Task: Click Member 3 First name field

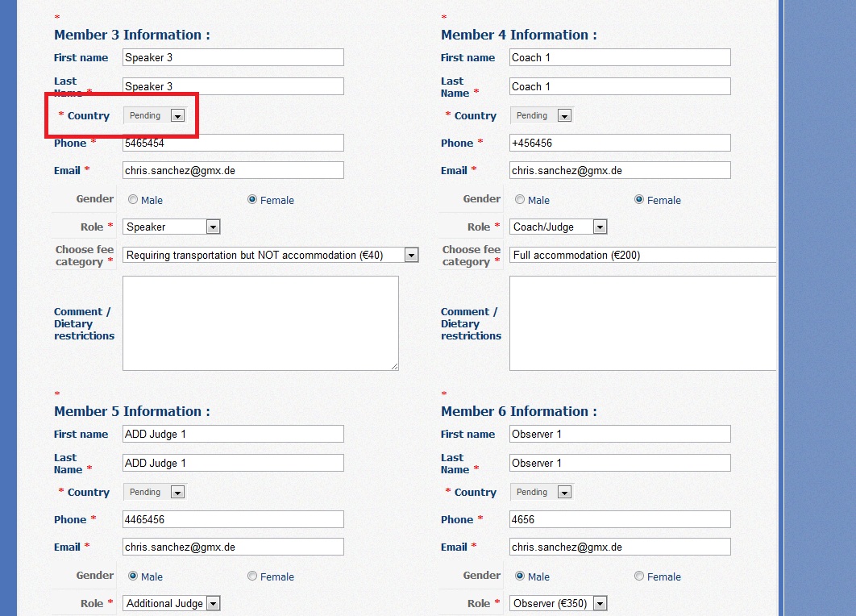Action: click(233, 58)
